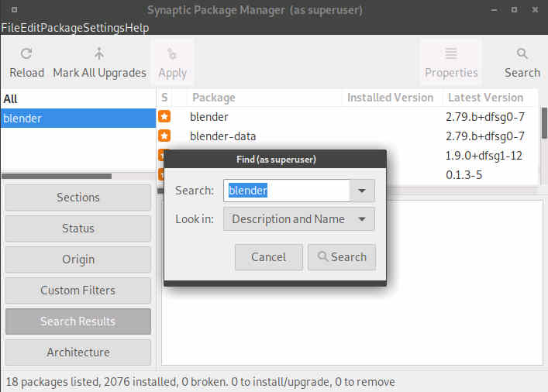Sort by the Installed Version column header
The width and height of the screenshot is (548, 392).
[x=391, y=98]
